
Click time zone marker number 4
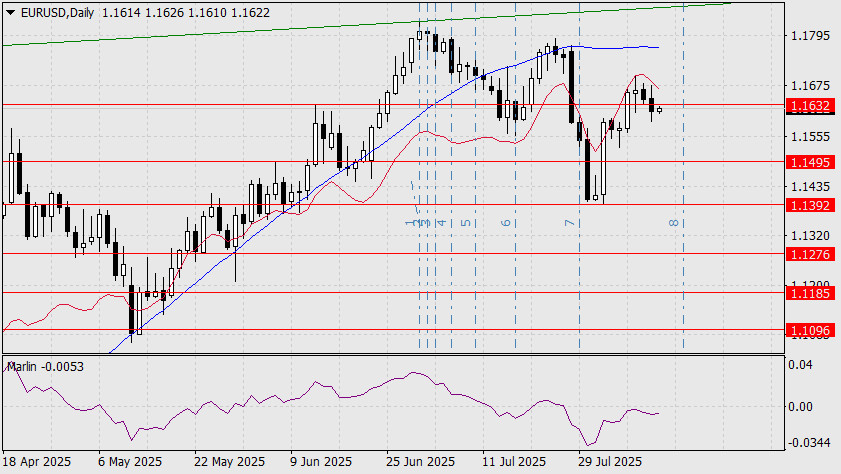[x=442, y=223]
